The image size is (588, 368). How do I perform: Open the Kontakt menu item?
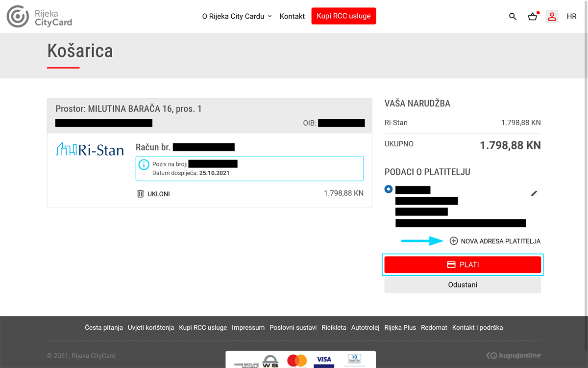point(292,16)
